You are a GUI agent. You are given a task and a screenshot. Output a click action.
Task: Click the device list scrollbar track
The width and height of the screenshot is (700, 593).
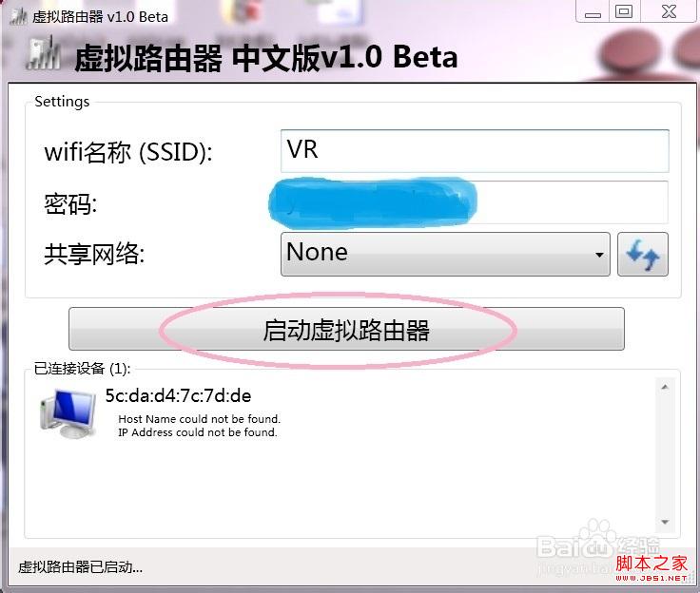coord(665,454)
